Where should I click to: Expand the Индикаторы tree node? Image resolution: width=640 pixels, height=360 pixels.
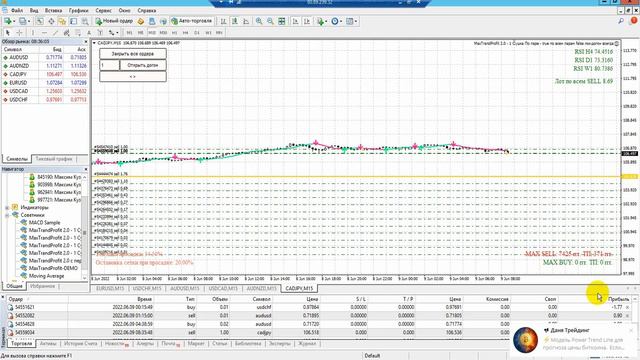coord(7,207)
